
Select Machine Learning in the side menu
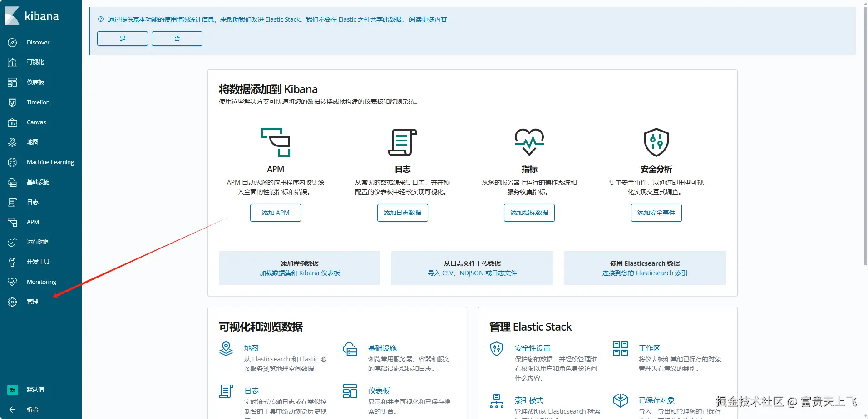(50, 162)
